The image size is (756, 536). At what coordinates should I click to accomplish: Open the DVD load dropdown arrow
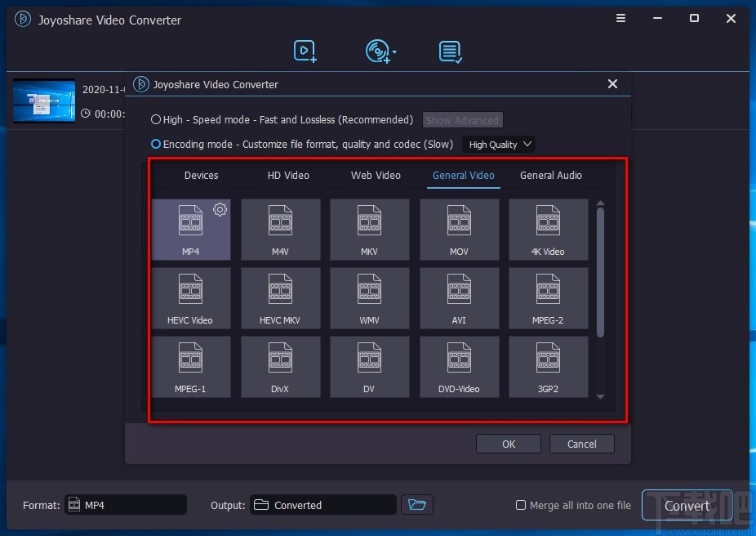(394, 51)
